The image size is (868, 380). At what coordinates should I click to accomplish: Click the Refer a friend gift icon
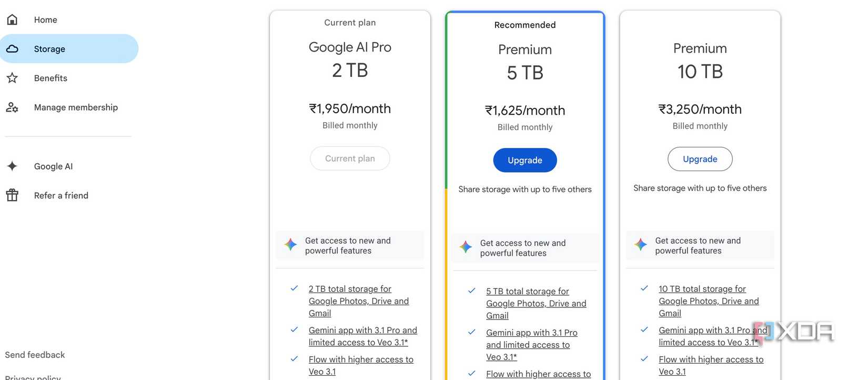(x=12, y=195)
